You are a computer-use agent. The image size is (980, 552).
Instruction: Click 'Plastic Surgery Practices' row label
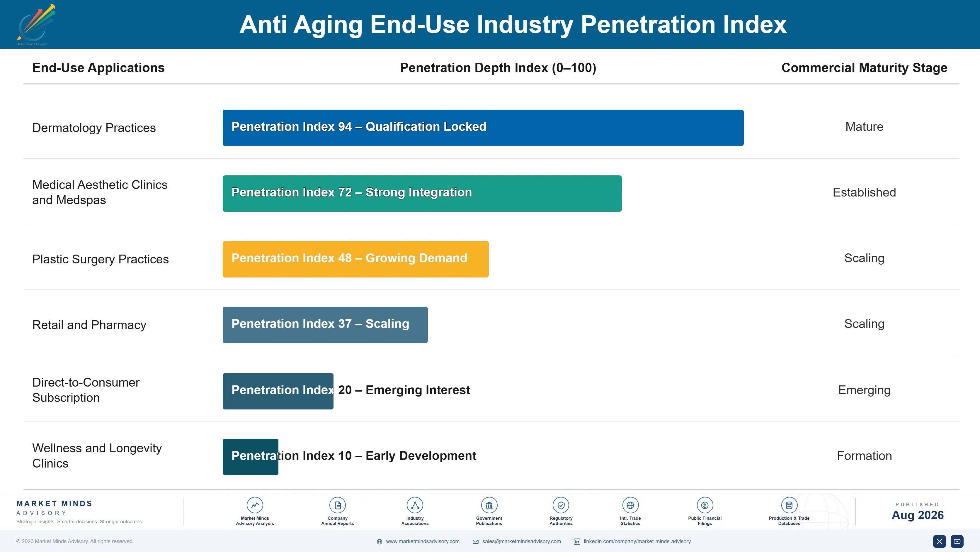[101, 259]
